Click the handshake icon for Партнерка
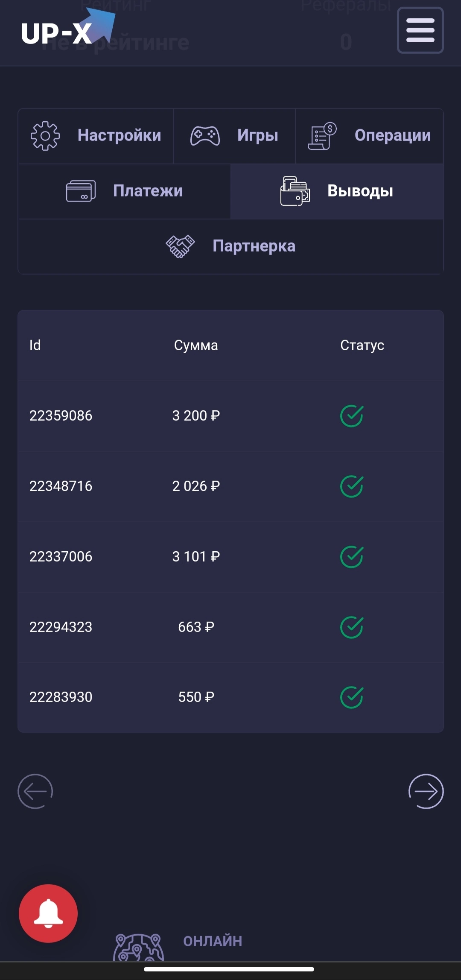461x980 pixels. pyautogui.click(x=180, y=246)
